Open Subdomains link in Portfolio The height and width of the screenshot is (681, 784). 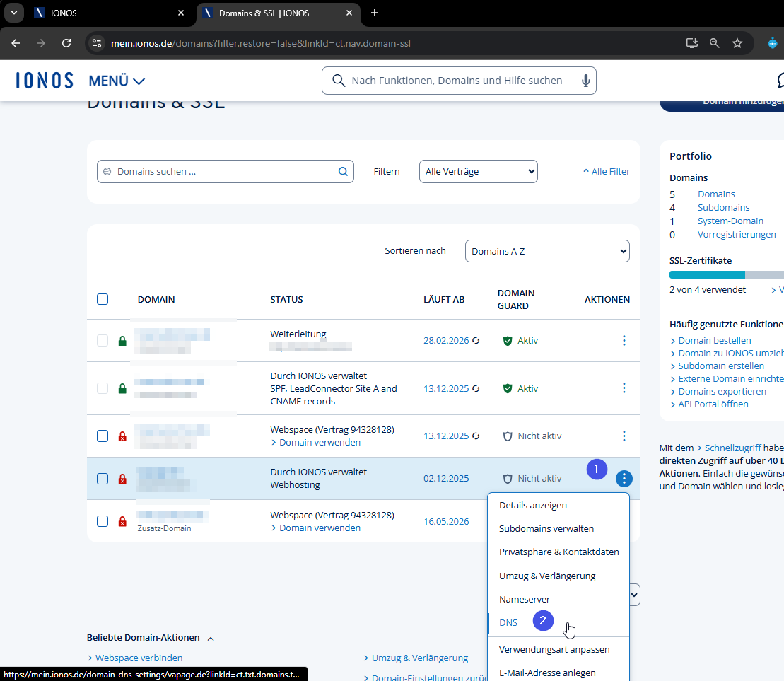pos(723,207)
